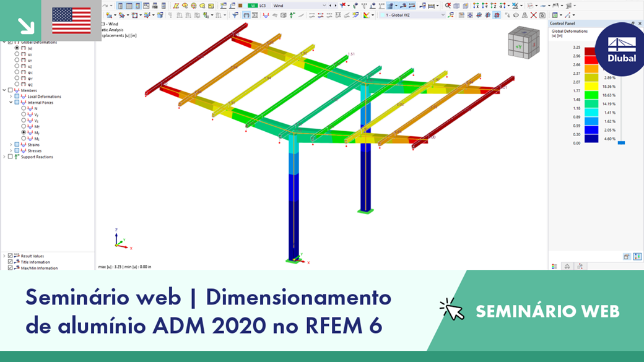Click the view along X axis icon
Viewport: 644px width, 362px height.
pos(476,6)
